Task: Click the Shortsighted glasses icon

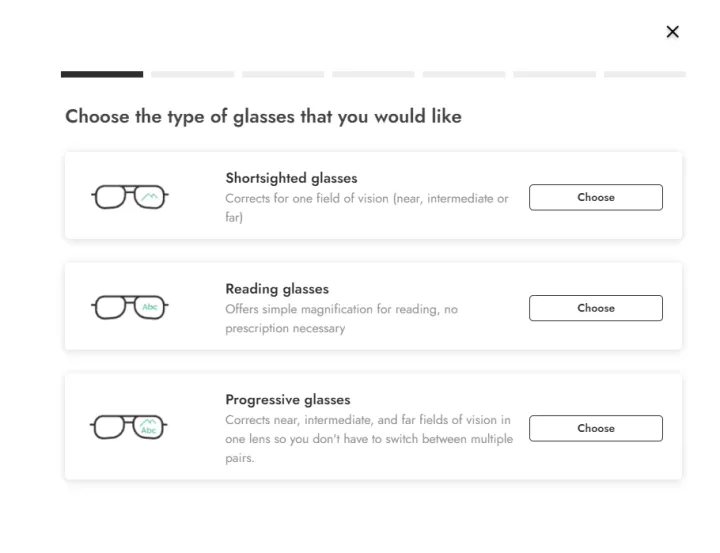Action: tap(130, 197)
